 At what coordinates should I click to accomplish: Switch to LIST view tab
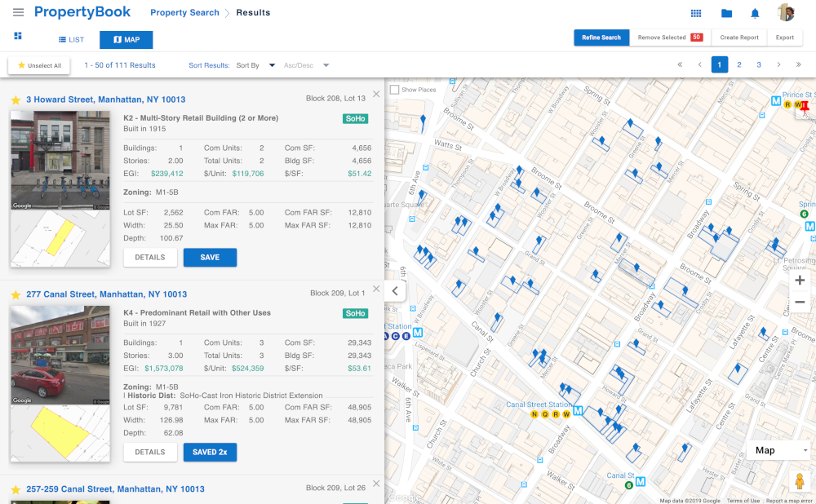(x=71, y=39)
